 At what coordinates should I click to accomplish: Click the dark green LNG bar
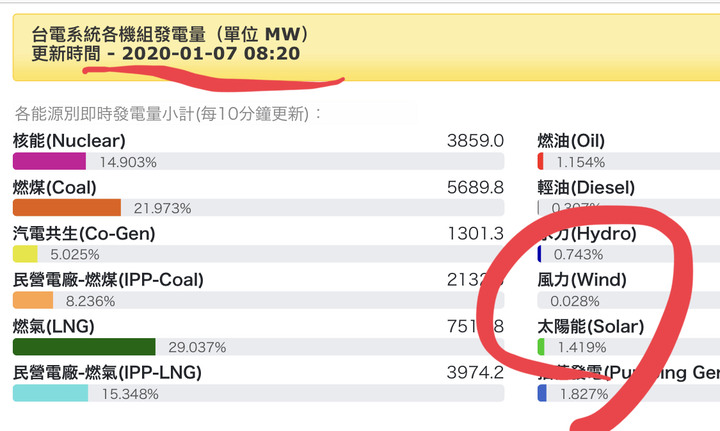tap(84, 347)
